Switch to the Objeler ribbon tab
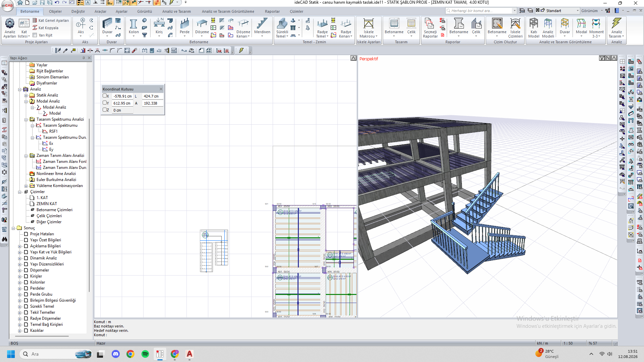Viewport: 644px width, 362px height. [x=55, y=11]
